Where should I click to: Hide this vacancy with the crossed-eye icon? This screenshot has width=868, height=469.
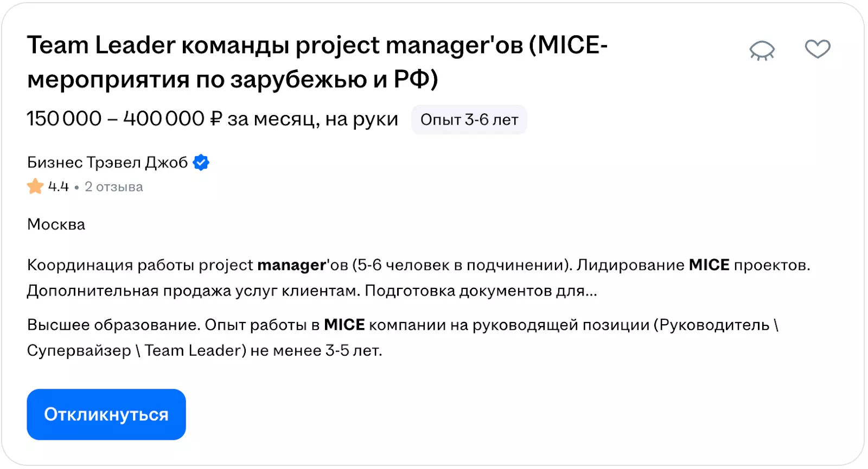(762, 50)
